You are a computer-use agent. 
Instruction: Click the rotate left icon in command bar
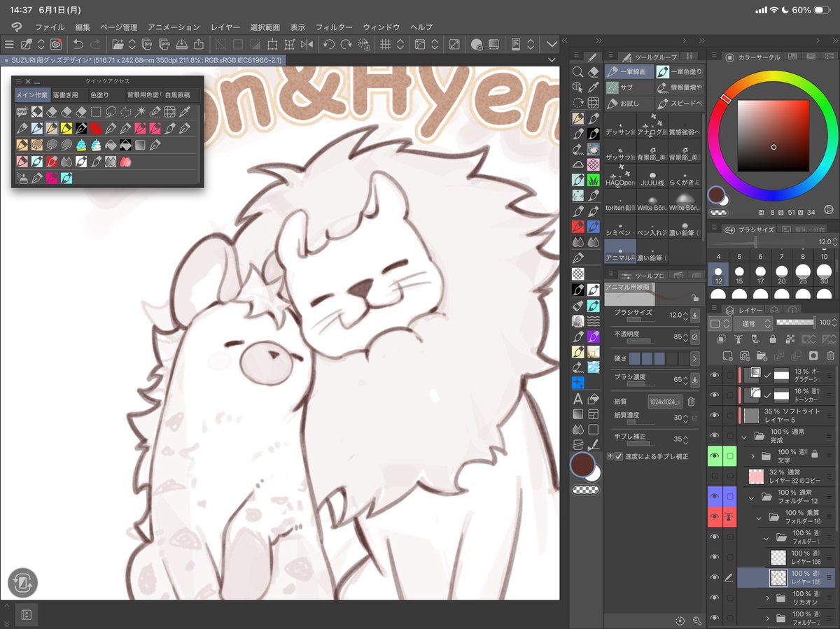[328, 44]
